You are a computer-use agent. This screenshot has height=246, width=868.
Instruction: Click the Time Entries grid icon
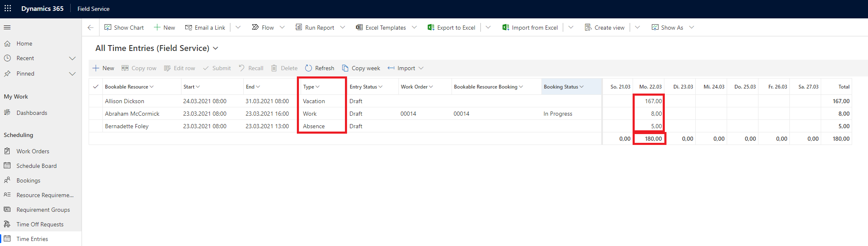click(x=7, y=238)
